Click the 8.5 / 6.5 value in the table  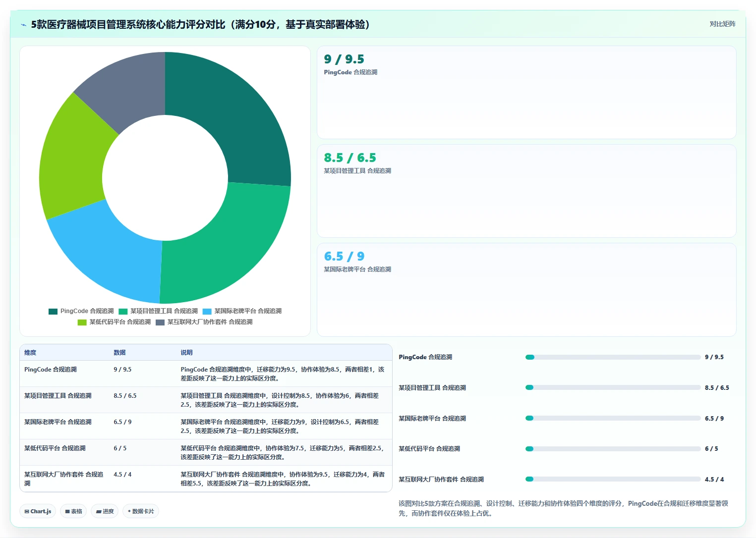pos(125,396)
